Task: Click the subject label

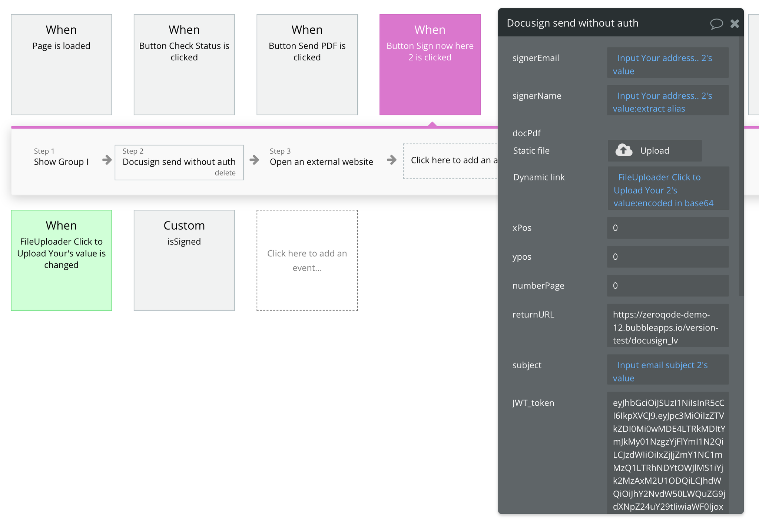Action: point(527,365)
